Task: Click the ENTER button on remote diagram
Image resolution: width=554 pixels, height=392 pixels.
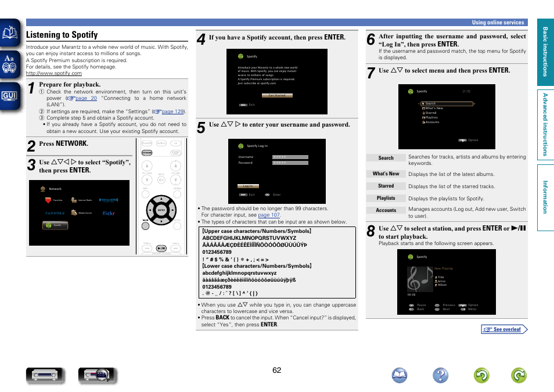Action: pos(161,210)
